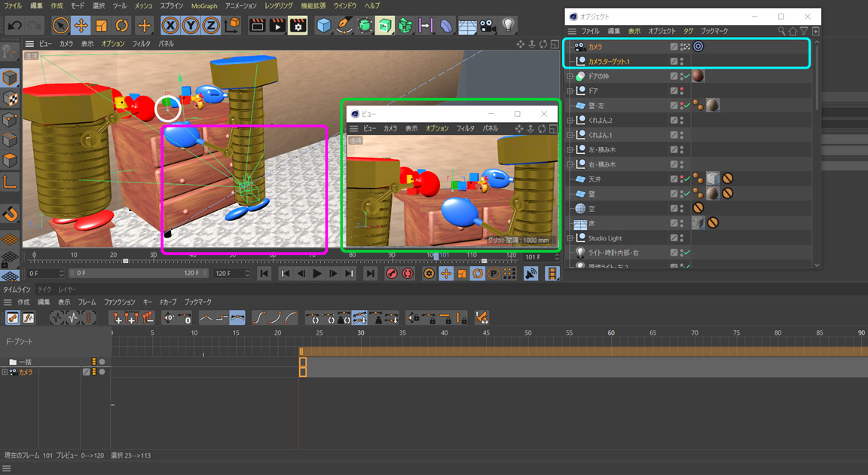Select the Move tool in top toolbar

[x=81, y=26]
